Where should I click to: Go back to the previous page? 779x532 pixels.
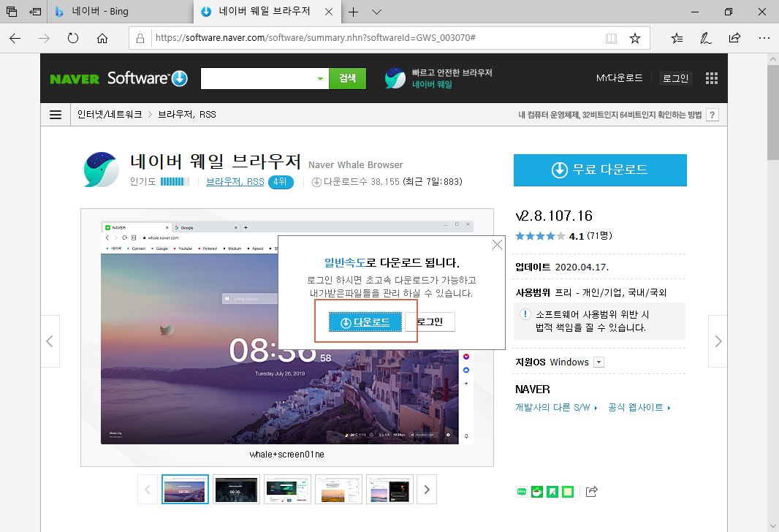pyautogui.click(x=15, y=38)
